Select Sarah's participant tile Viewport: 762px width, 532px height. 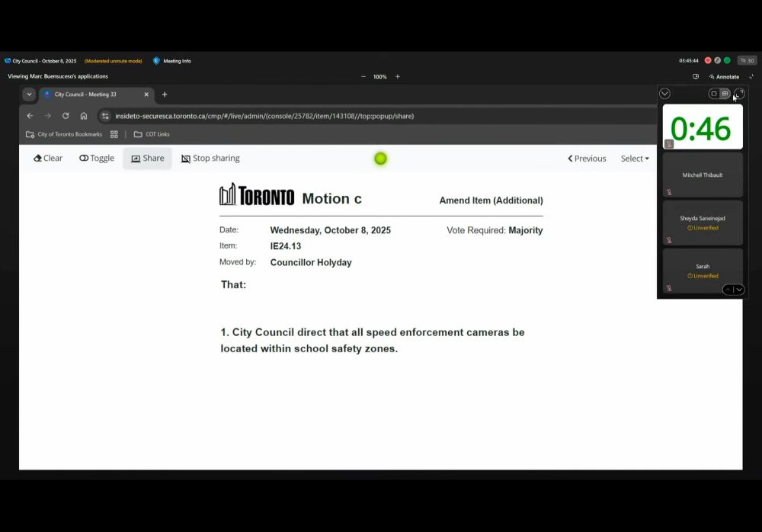[703, 271]
